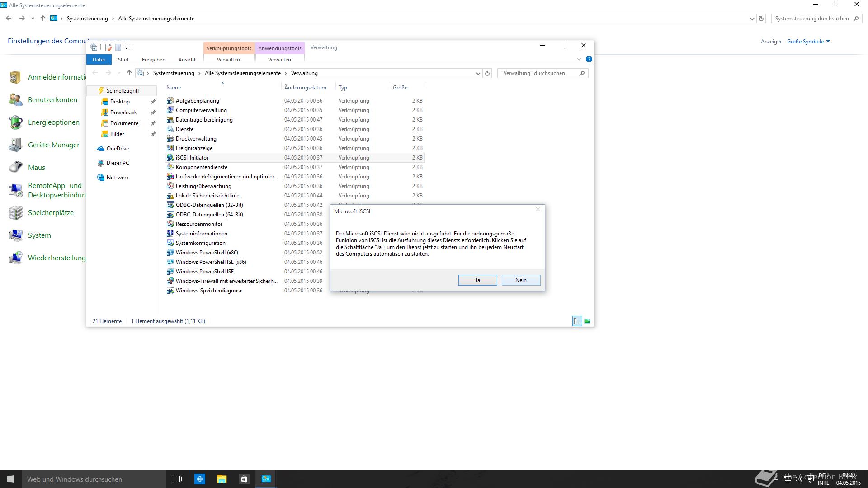Refresh the Verwaltung folder view

point(487,73)
